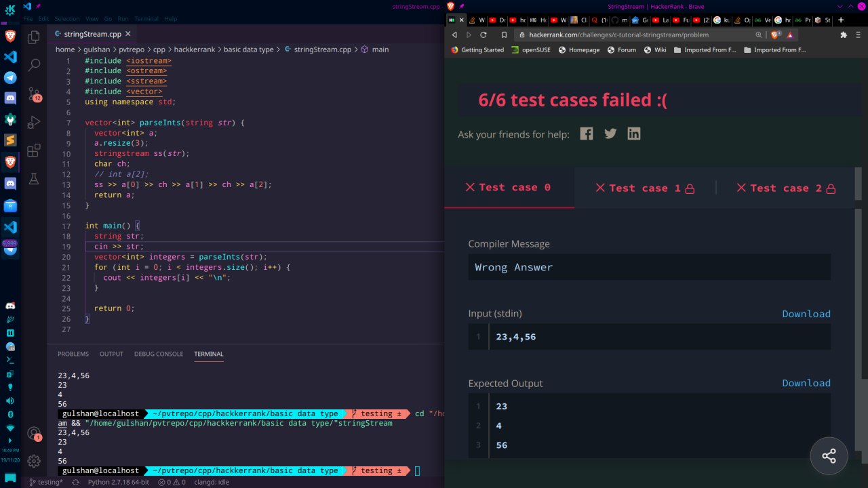Close the stringStream.cpp editor tab
Viewport: 868px width, 488px height.
click(127, 33)
